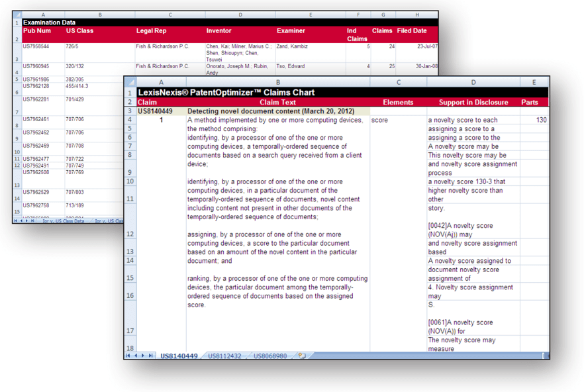Select column C header in Claims Chart window

(x=399, y=82)
